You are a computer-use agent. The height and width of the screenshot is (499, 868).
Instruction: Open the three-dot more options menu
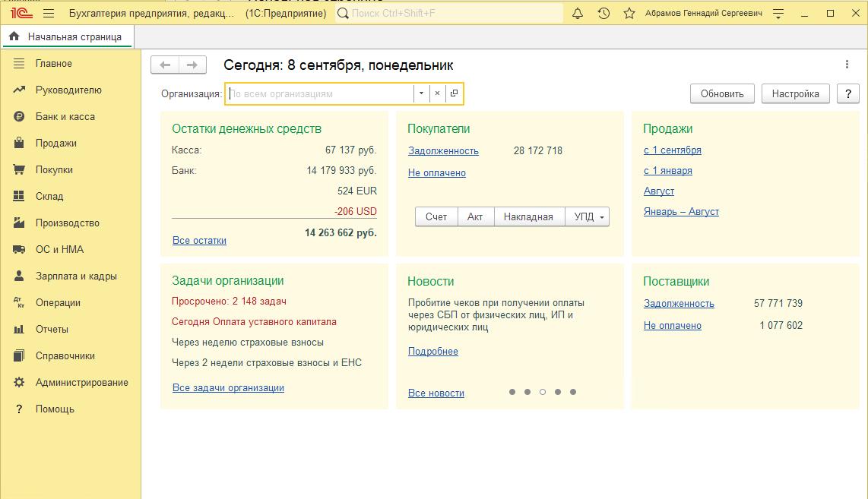coord(847,65)
